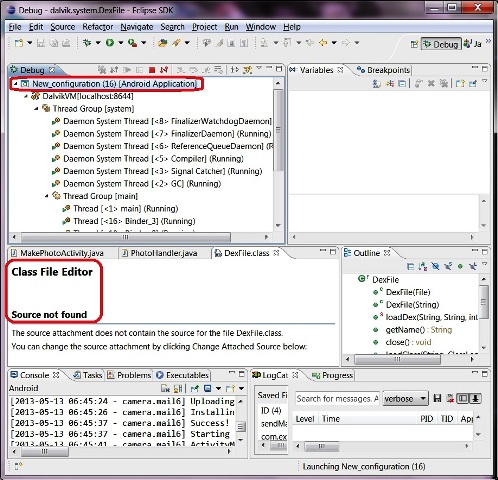Click Open Perspective icon
Viewport: 498px width, 480px height.
pos(414,44)
